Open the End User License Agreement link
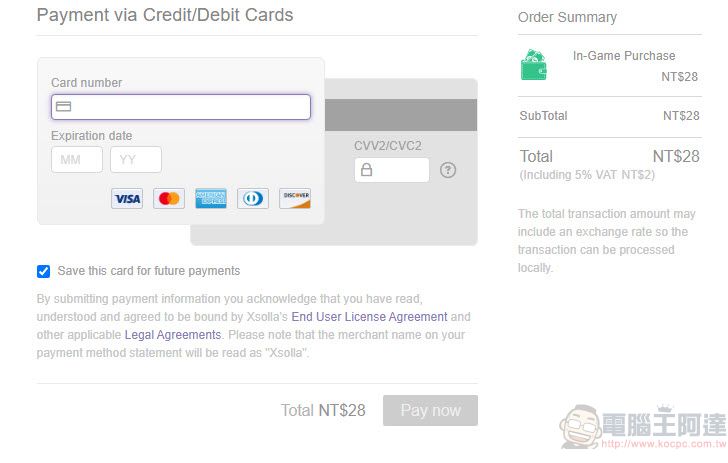 (x=369, y=317)
